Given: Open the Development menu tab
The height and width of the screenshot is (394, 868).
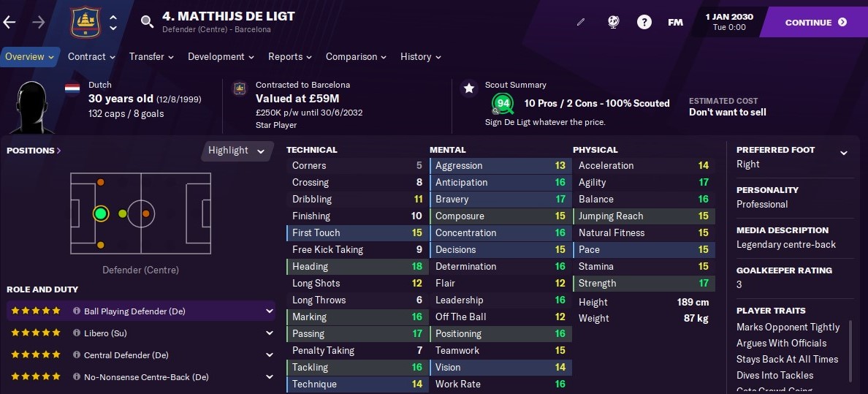Looking at the screenshot, I should coord(221,56).
